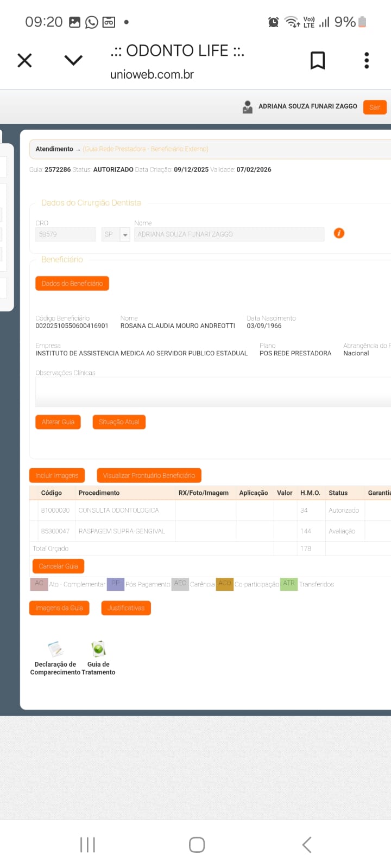Click the ATR Transferidos legend swatch
391x868 pixels.
click(x=289, y=584)
